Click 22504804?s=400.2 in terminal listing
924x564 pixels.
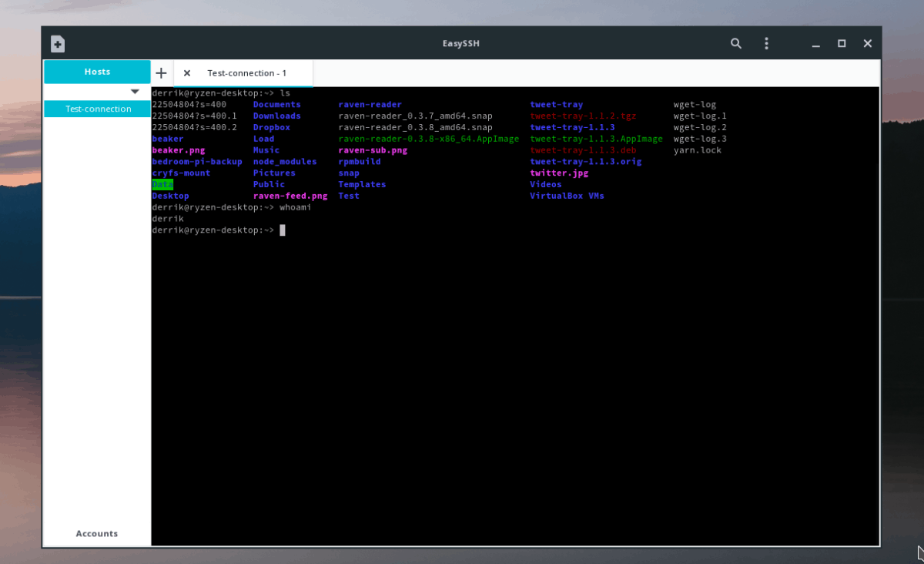[x=194, y=128]
